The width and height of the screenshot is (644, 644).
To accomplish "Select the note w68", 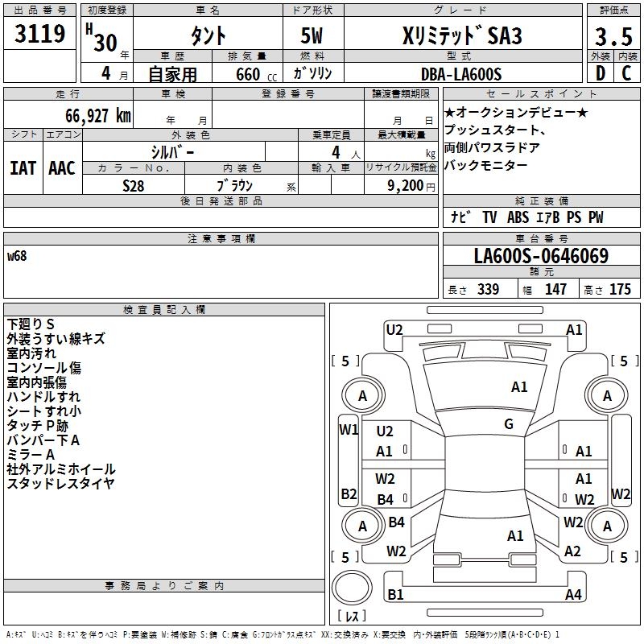I will pos(17,256).
